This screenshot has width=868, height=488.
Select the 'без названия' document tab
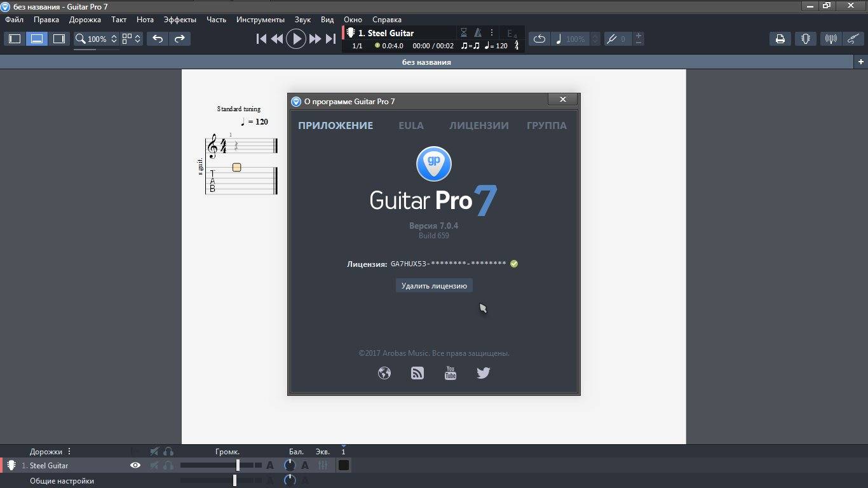[x=426, y=62]
